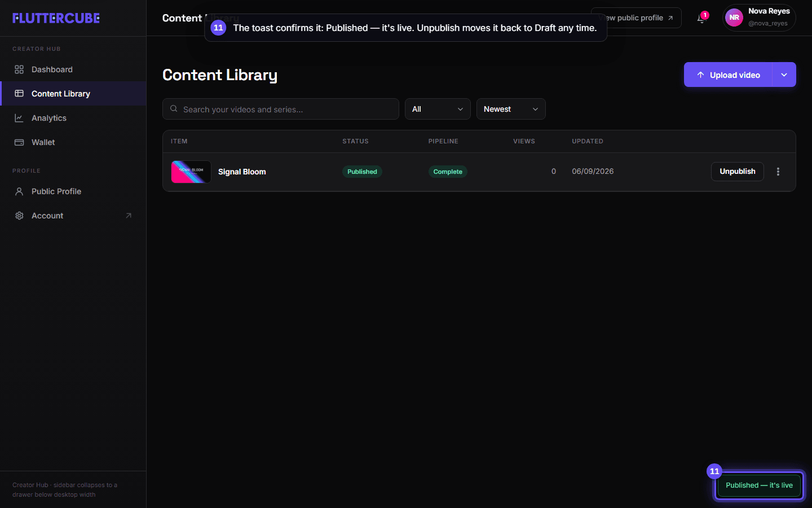The height and width of the screenshot is (508, 812).
Task: Open Account settings link
Action: pos(73,216)
